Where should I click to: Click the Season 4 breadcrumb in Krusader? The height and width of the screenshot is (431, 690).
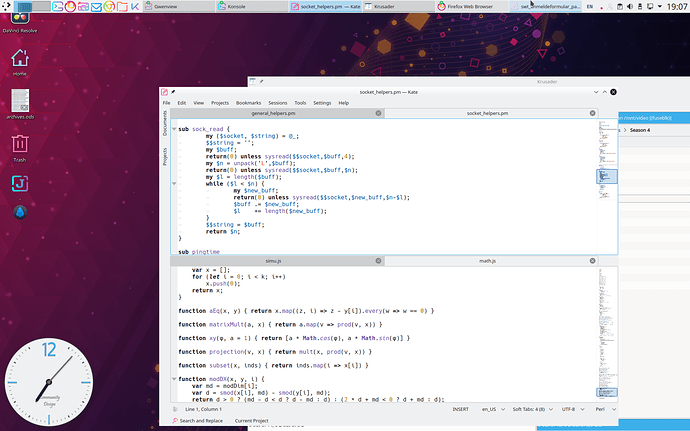(639, 130)
